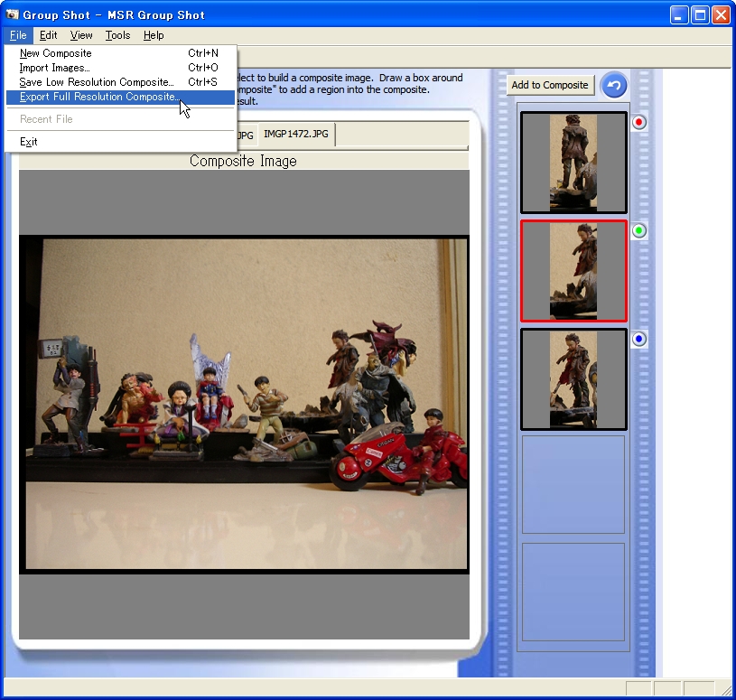Click the blue circular undo arrow icon
Viewport: 736px width, 700px height.
pos(614,86)
